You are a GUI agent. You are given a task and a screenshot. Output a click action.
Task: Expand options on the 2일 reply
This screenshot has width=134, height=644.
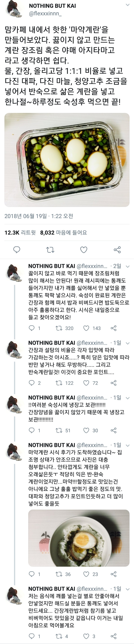coord(128,267)
